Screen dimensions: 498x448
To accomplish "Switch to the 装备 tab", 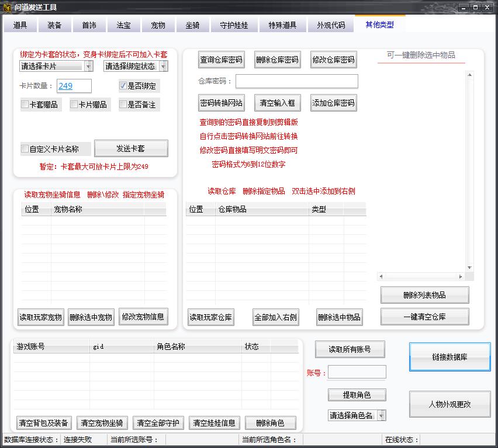I will [54, 25].
